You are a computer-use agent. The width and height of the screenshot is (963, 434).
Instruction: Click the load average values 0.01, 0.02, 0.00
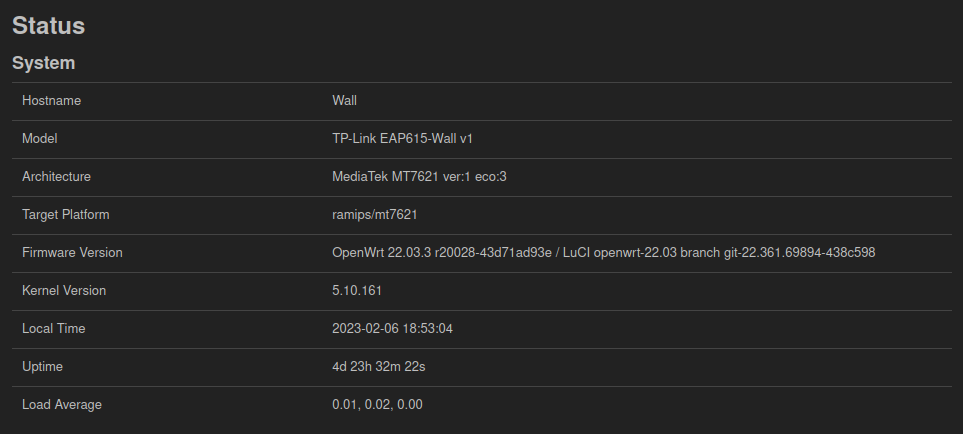[x=377, y=405]
